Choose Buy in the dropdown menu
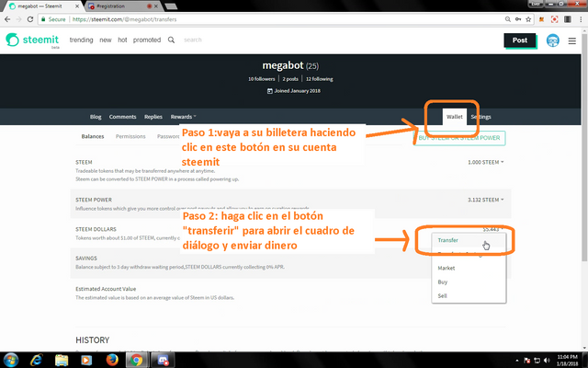 coord(443,282)
